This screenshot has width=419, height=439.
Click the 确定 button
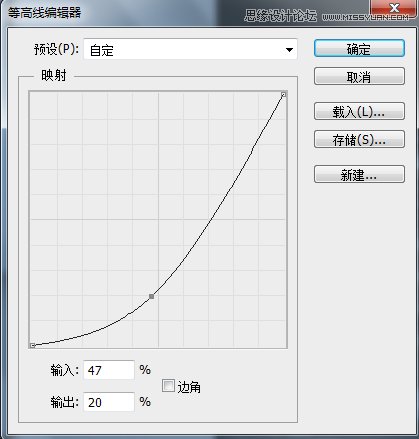coord(359,49)
